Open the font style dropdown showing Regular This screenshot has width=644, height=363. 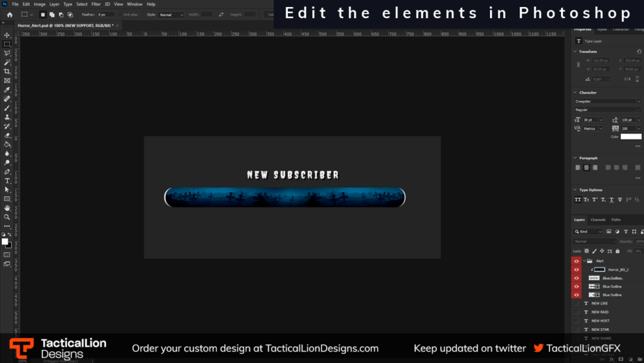coord(607,110)
